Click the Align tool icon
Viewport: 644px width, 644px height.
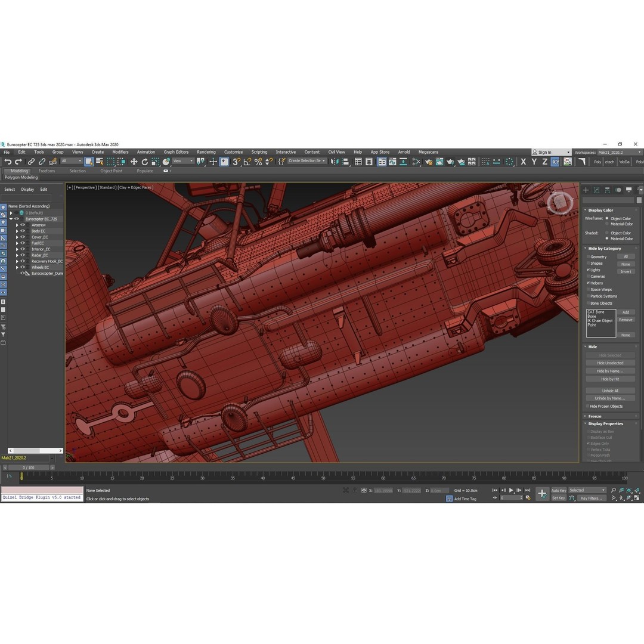[345, 162]
